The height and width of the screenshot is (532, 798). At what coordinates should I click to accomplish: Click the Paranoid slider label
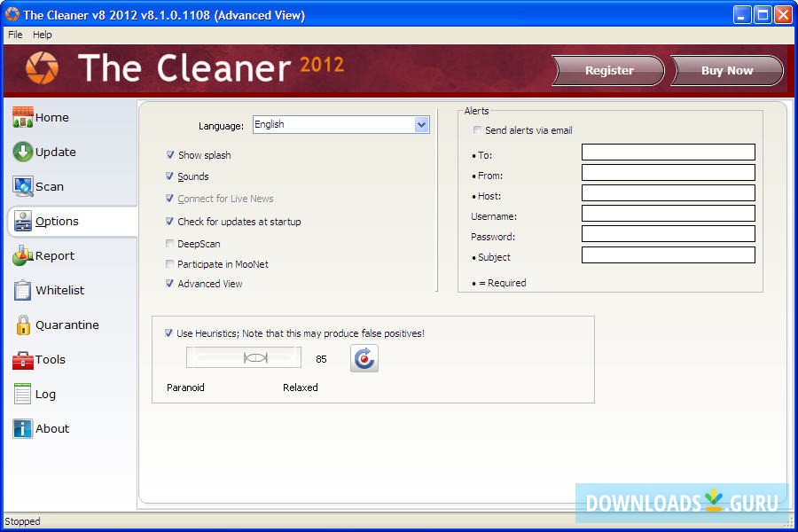pyautogui.click(x=186, y=387)
